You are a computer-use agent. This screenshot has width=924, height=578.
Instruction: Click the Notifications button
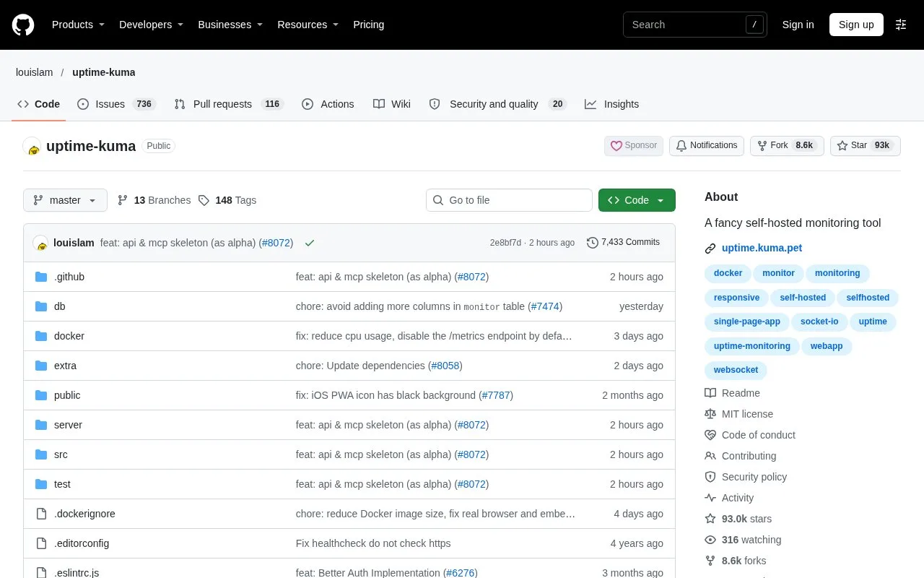[x=707, y=146]
